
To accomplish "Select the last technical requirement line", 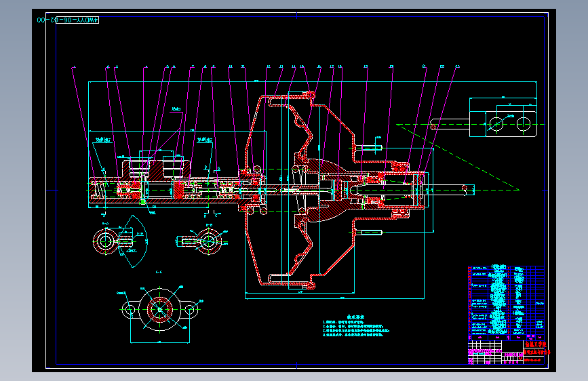I will tap(353, 335).
